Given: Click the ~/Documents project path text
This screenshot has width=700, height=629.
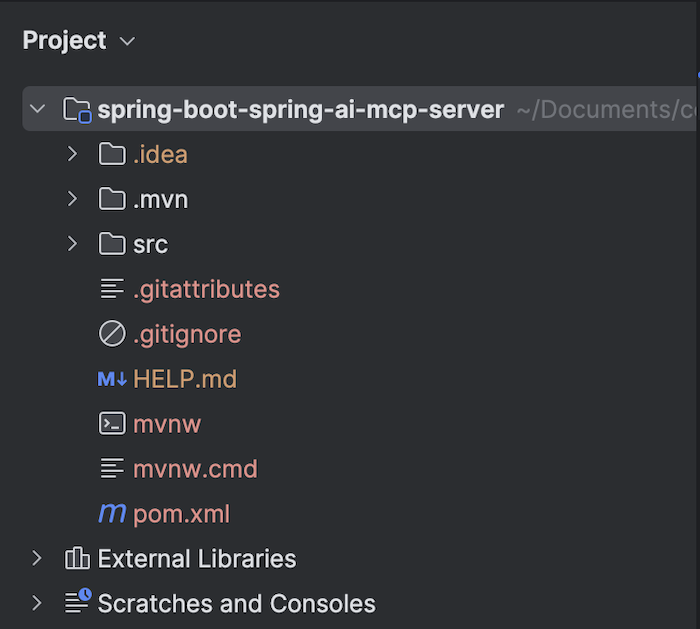Looking at the screenshot, I should point(605,110).
